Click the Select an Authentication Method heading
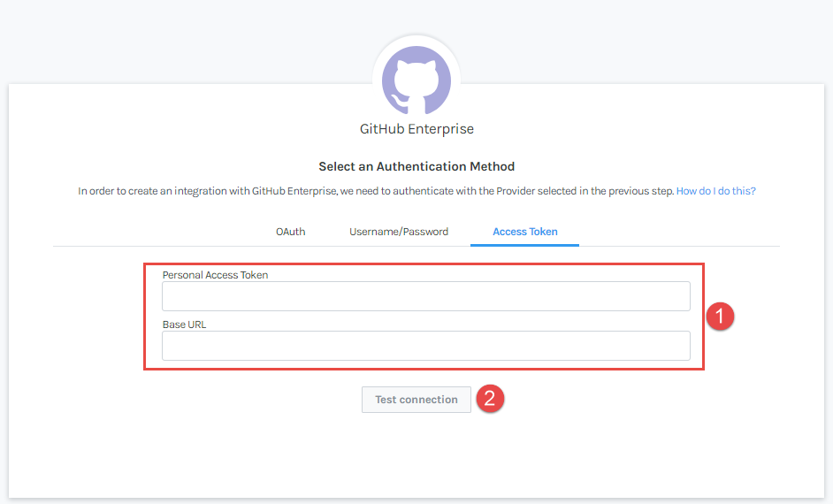Screen dimensions: 833x504 point(416,166)
